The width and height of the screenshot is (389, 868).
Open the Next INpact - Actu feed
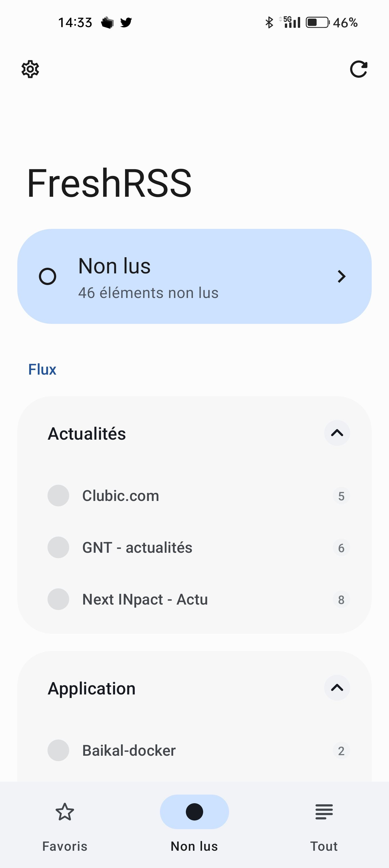[x=145, y=600]
